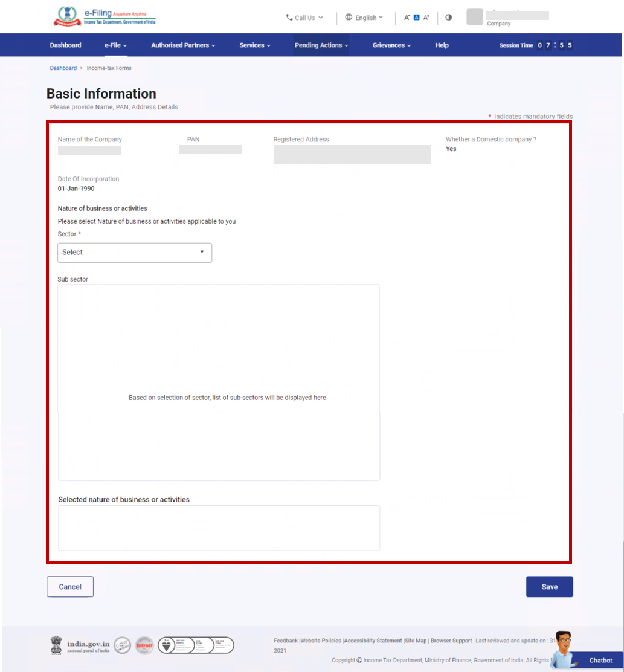Open the Sector dropdown

coord(135,253)
